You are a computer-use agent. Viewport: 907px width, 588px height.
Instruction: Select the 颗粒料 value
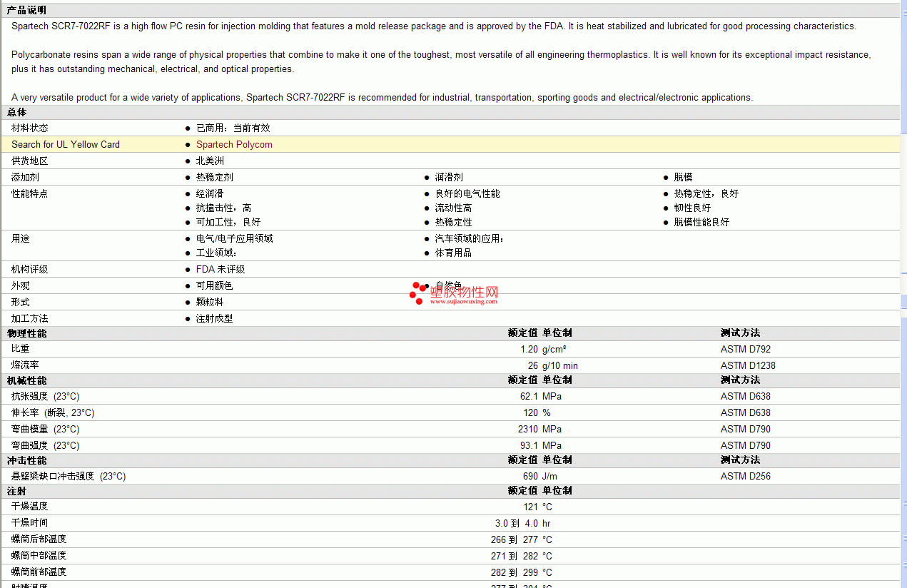tap(210, 302)
